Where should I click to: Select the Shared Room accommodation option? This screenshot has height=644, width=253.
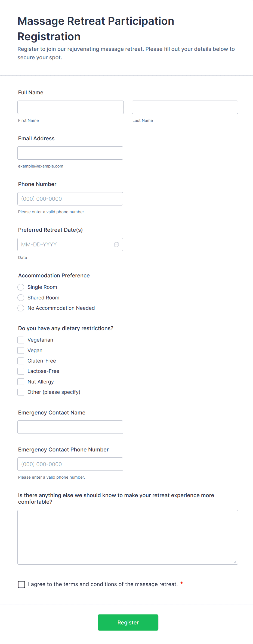click(21, 298)
